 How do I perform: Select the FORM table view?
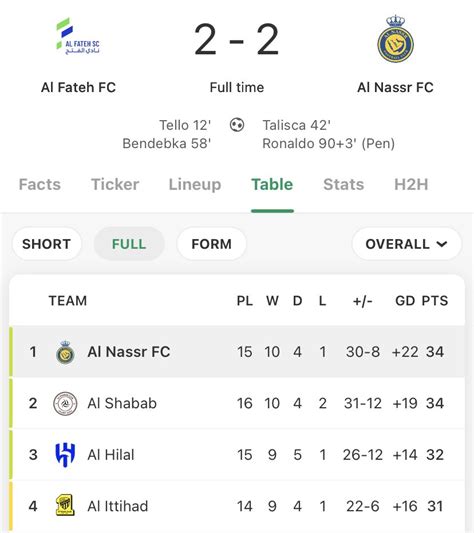tap(211, 244)
